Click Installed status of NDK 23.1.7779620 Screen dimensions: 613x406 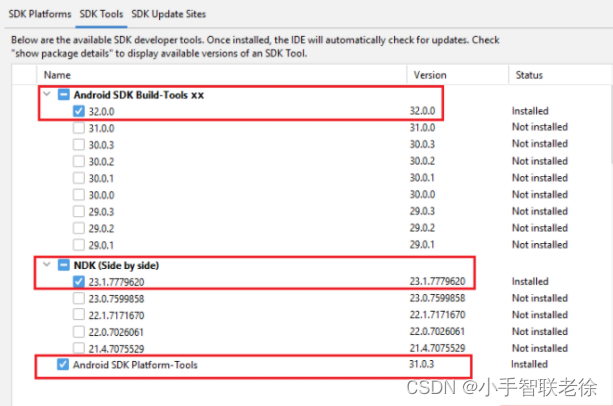pyautogui.click(x=530, y=281)
